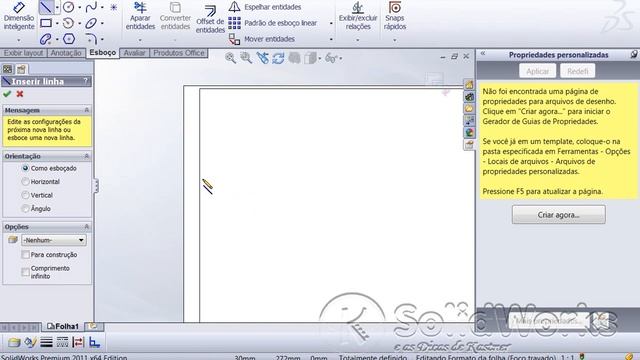This screenshot has width=640, height=360.
Task: Select the Dimensão inteligente tool
Action: point(19,16)
